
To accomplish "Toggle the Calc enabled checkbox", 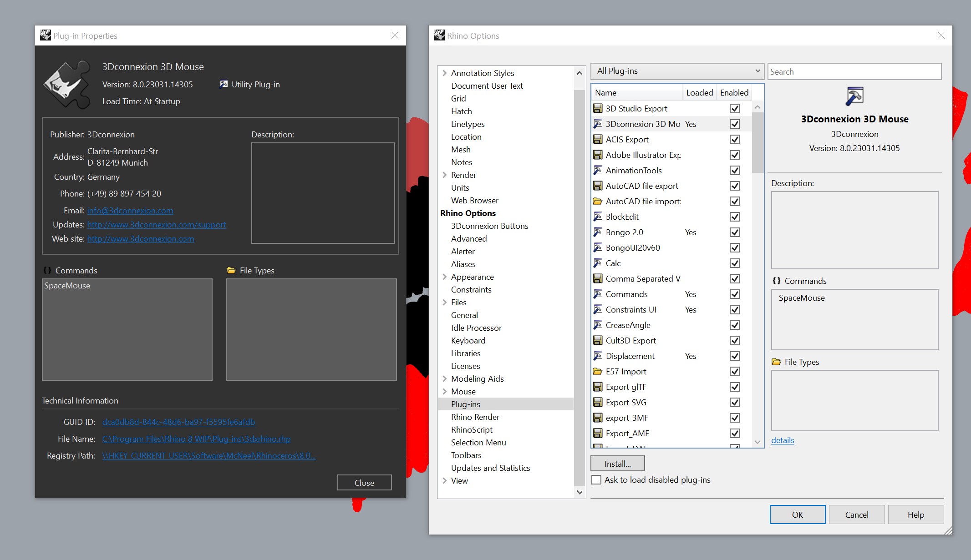I will click(735, 263).
